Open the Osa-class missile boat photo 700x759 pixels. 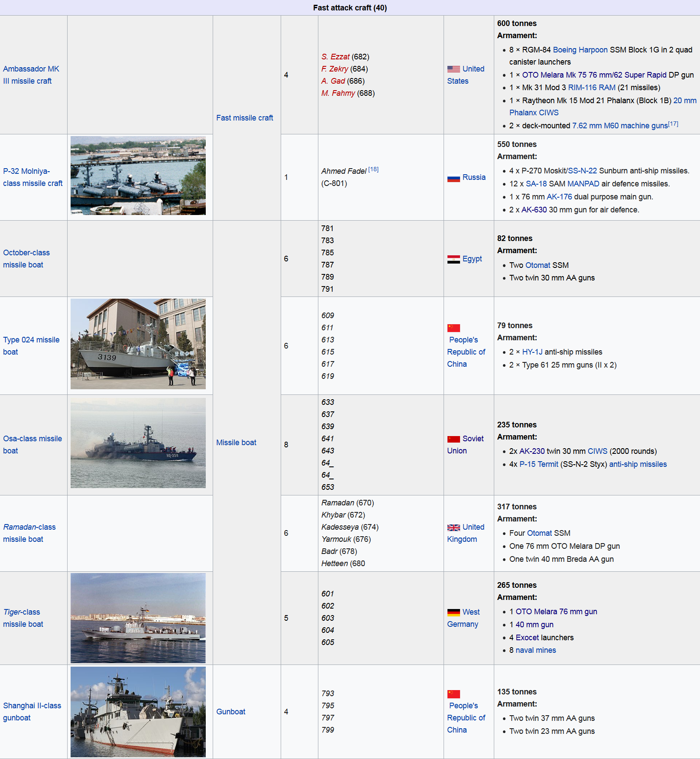[x=138, y=443]
